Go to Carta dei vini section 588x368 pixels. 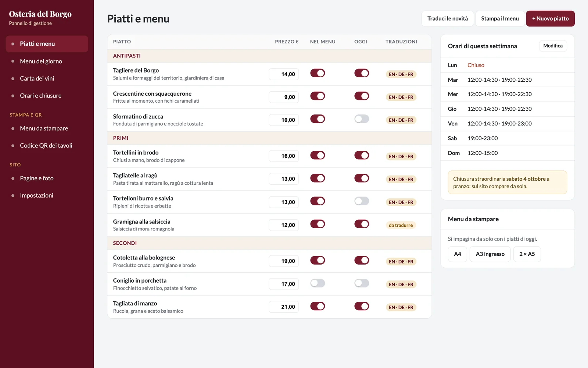tap(47, 78)
